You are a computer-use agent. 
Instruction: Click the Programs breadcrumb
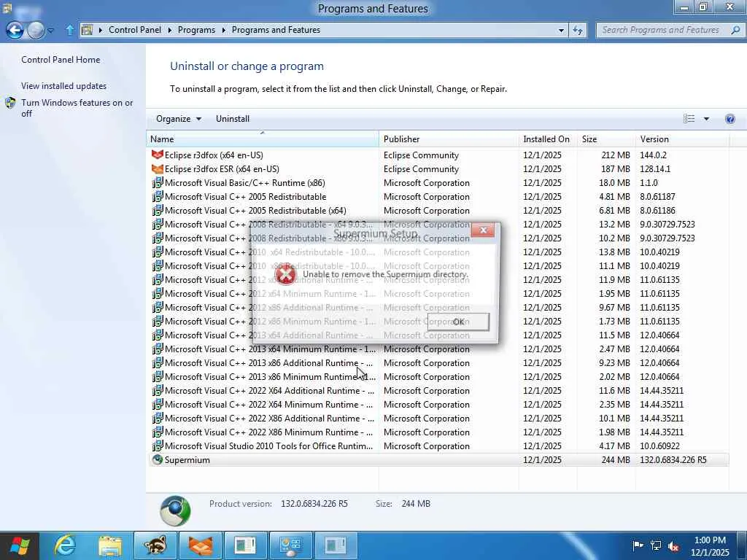(196, 29)
